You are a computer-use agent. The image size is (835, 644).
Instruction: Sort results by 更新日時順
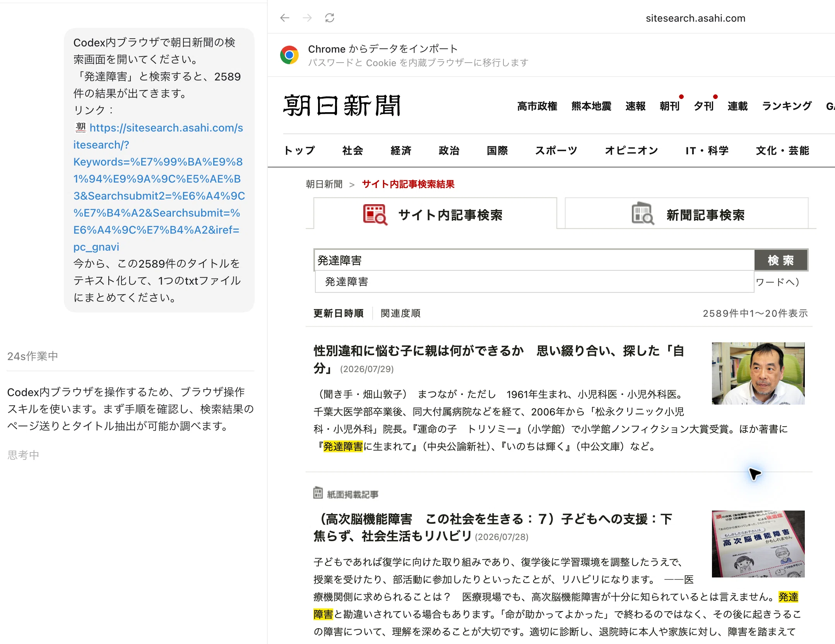(339, 313)
